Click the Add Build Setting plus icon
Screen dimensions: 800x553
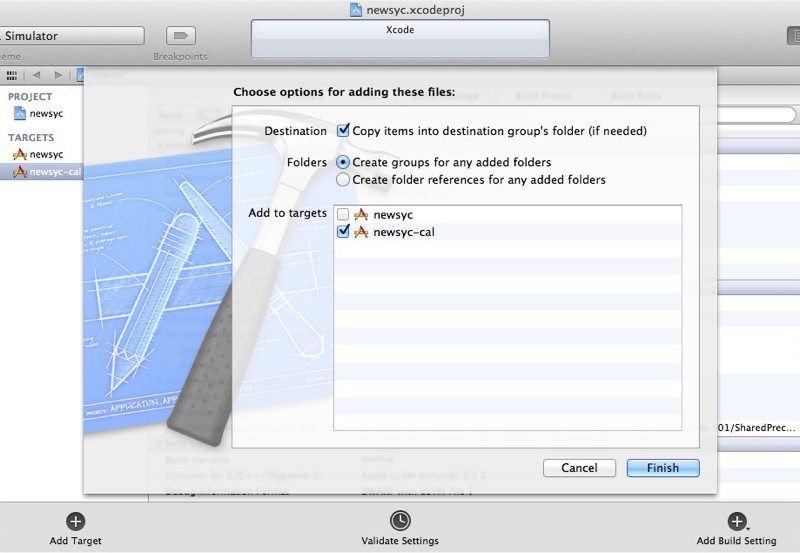point(736,521)
